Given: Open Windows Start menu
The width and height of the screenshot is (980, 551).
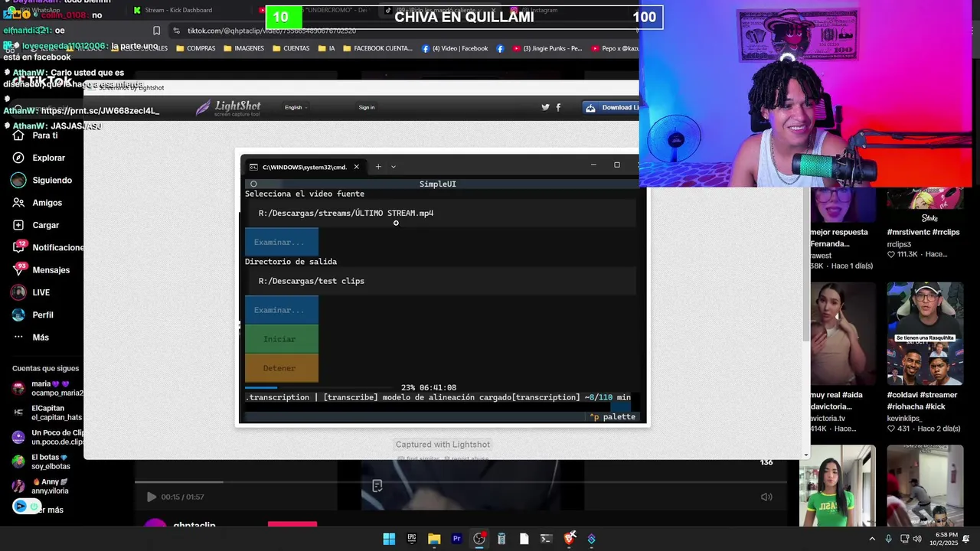Looking at the screenshot, I should click(x=389, y=539).
